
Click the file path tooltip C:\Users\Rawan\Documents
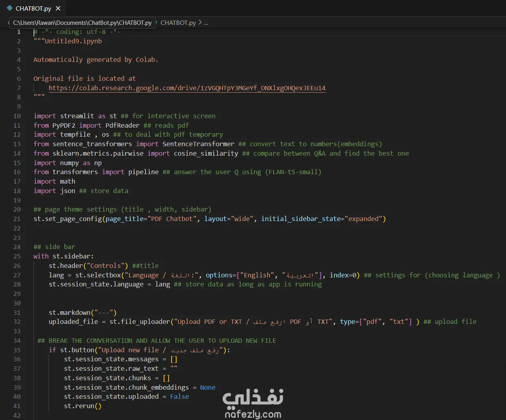point(82,23)
